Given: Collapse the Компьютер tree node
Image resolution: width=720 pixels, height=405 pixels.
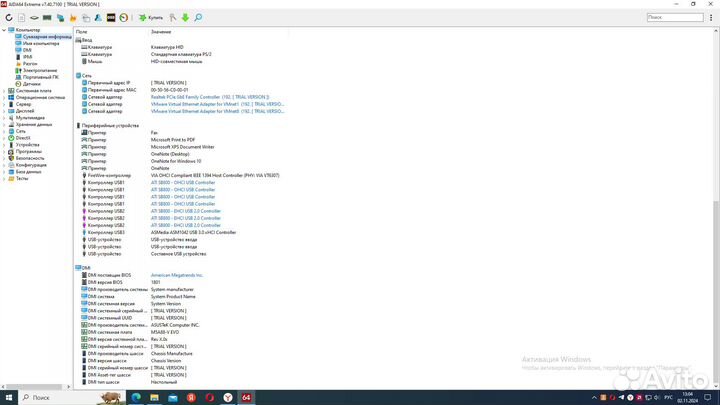Looking at the screenshot, I should click(4, 30).
